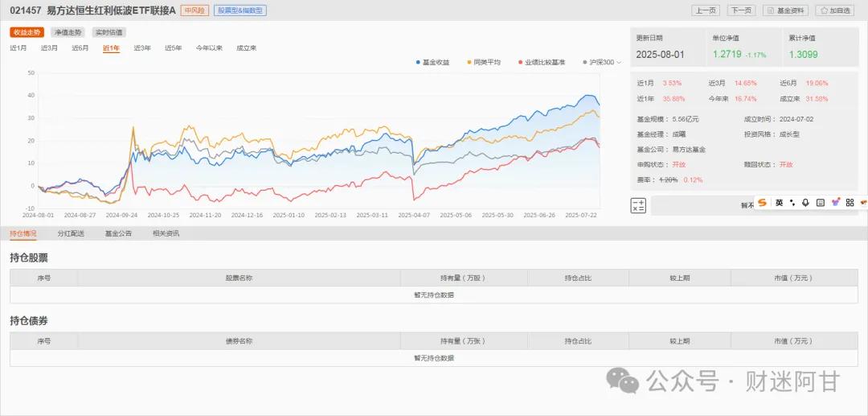Select the 近1月 time range
Viewport: 868px width, 416px height.
18,48
